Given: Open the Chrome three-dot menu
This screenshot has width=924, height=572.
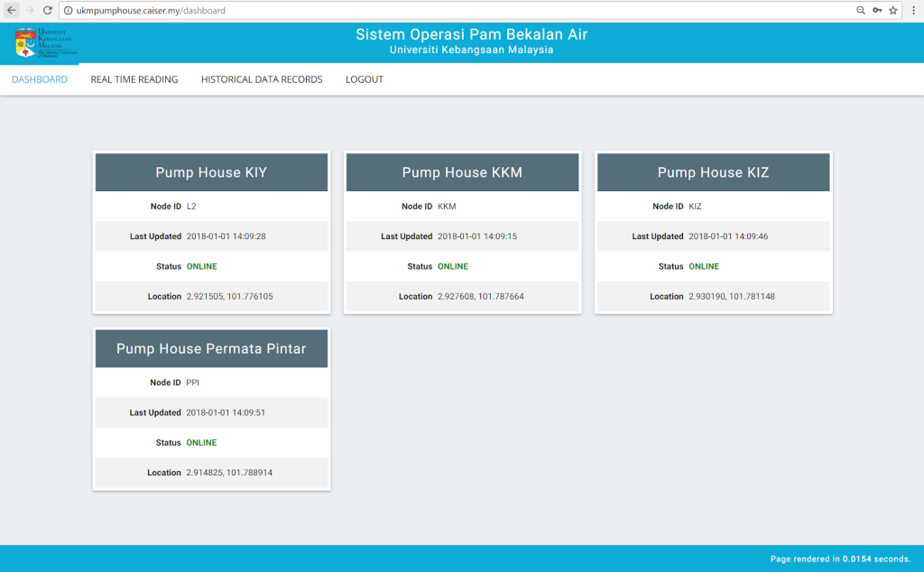Looking at the screenshot, I should tap(913, 11).
